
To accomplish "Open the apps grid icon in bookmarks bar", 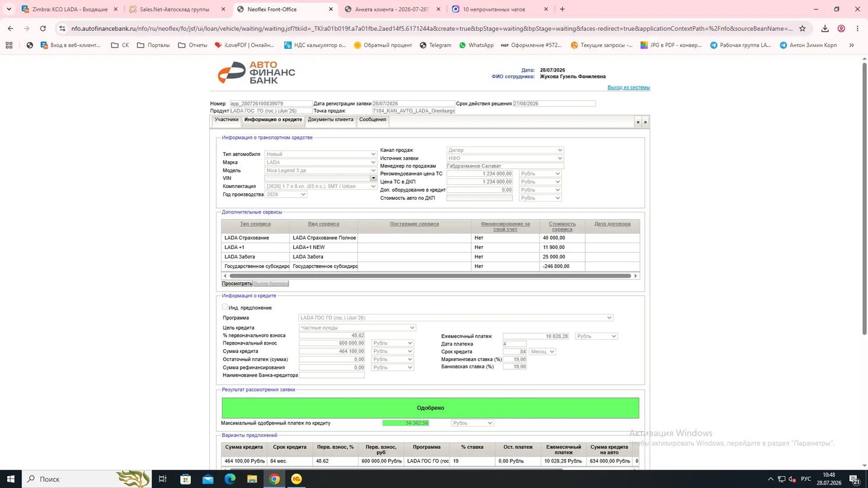I will (9, 45).
